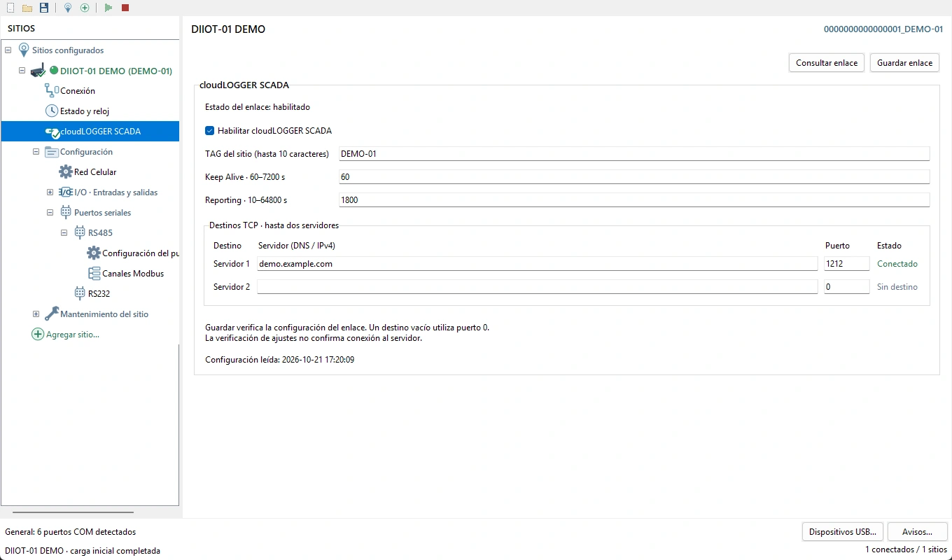Click the gear icon next to Red Celular
952x560 pixels.
(x=66, y=171)
